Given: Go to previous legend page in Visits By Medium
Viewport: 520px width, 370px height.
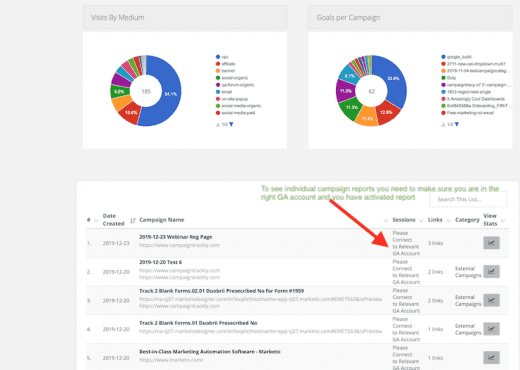Looking at the screenshot, I should click(218, 124).
